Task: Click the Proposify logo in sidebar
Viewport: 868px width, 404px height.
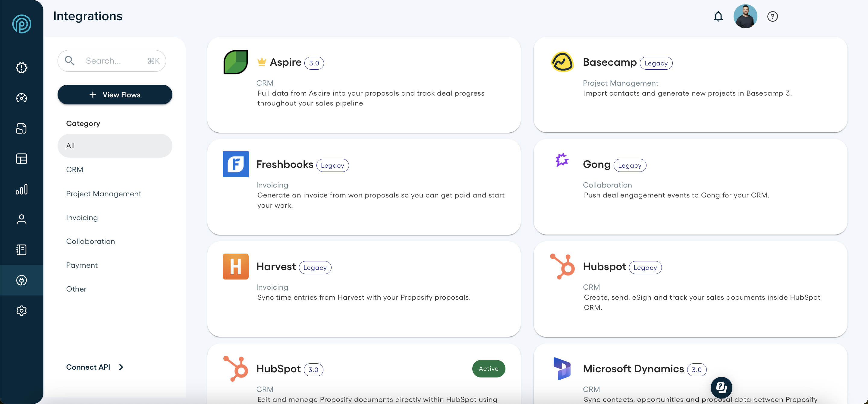Action: coord(22,24)
